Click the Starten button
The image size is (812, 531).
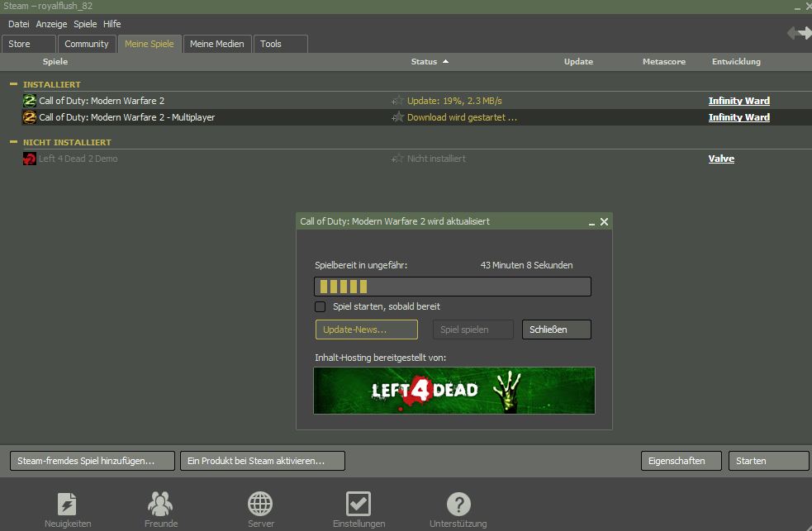(x=768, y=461)
